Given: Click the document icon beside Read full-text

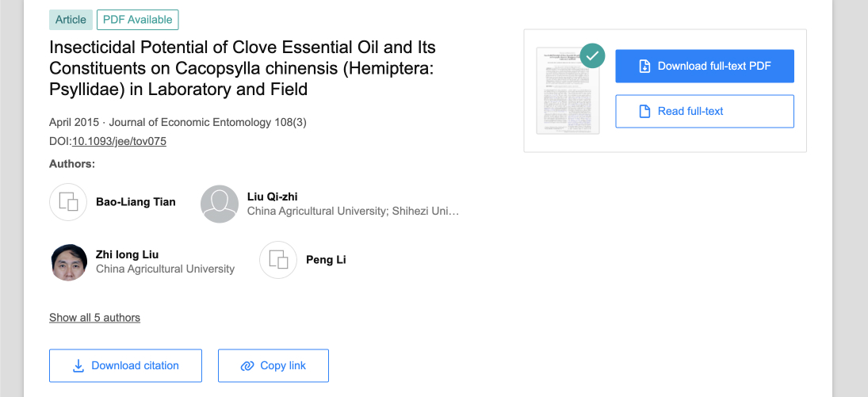Looking at the screenshot, I should 644,111.
